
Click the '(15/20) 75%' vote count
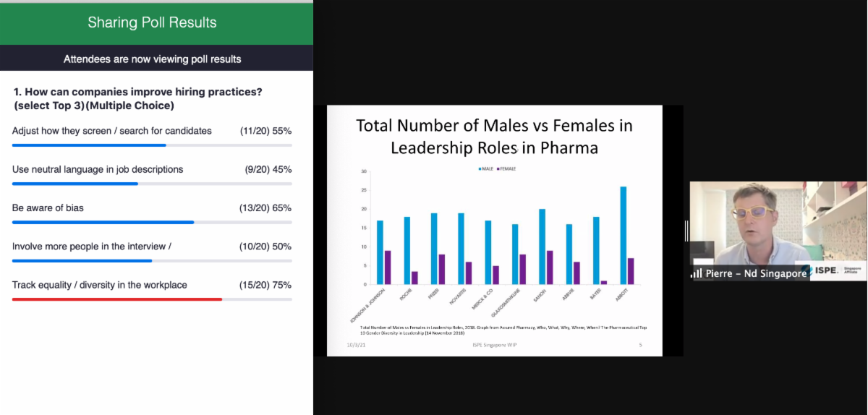[x=265, y=285]
